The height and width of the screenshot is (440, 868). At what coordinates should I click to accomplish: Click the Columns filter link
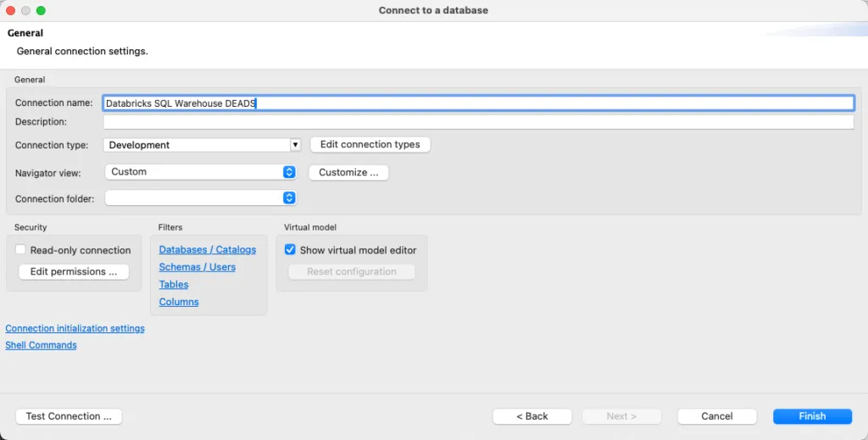click(179, 302)
